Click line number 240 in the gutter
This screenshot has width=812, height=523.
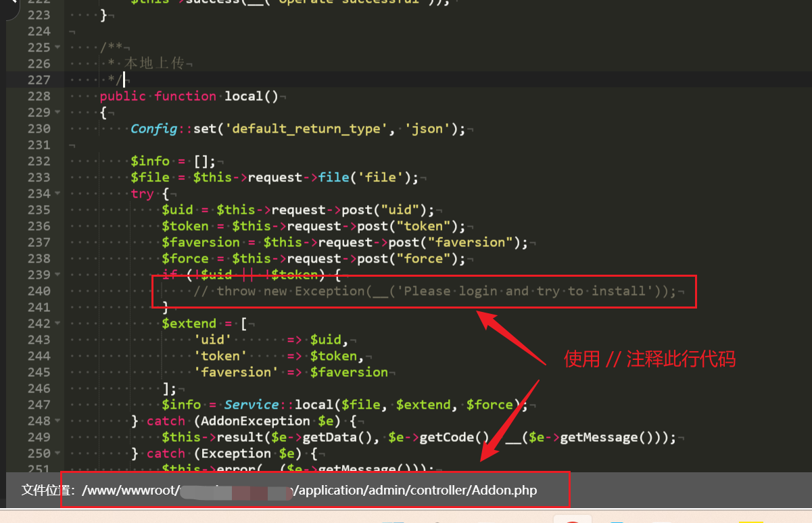coord(39,291)
